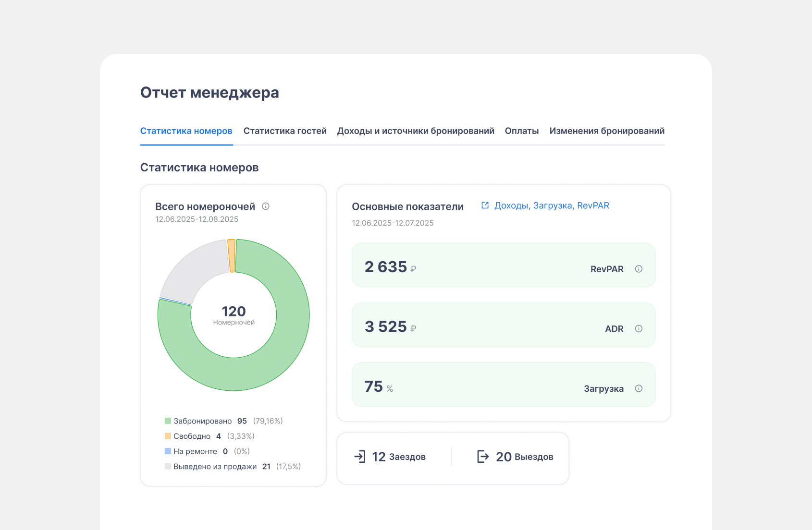Click blue На ремонте legend swatch
The height and width of the screenshot is (530, 812).
pos(168,451)
